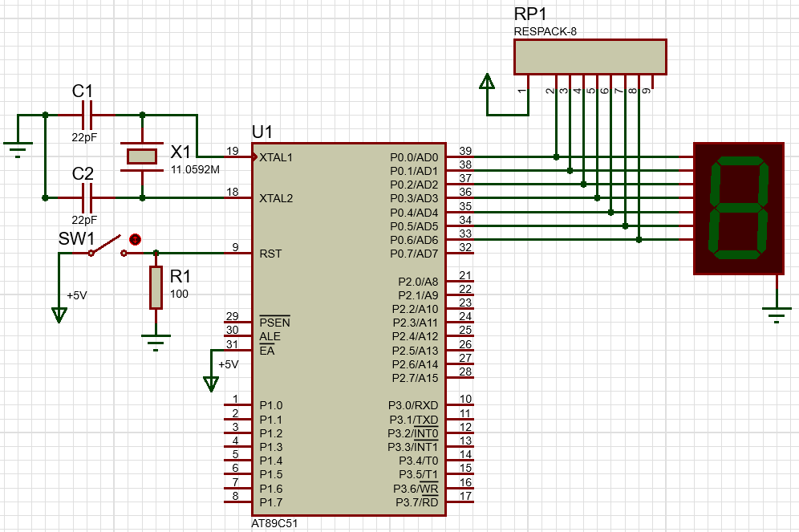The width and height of the screenshot is (799, 532).
Task: Select the C1 capacitor symbol
Action: (x=87, y=116)
